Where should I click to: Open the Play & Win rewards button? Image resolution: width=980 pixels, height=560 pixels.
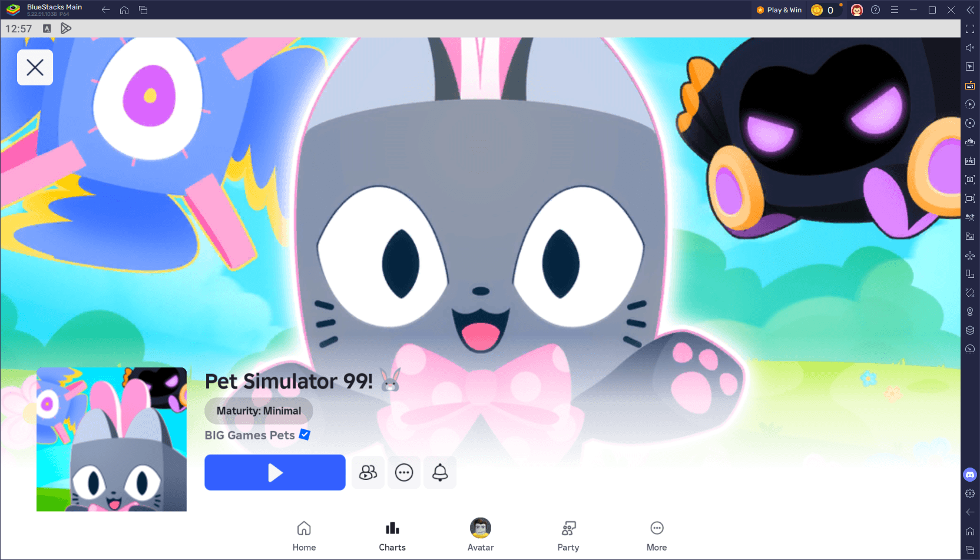[x=779, y=10]
